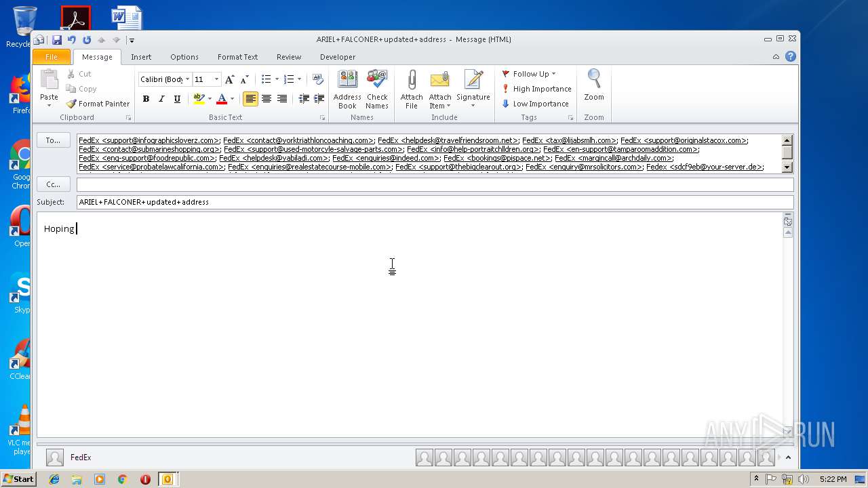Click the volume icon in system tray

coord(804,479)
